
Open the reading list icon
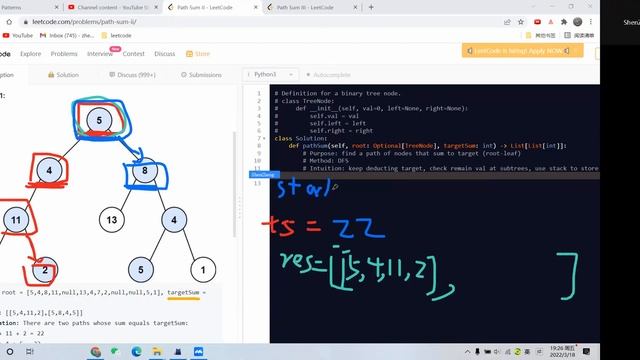579,36
